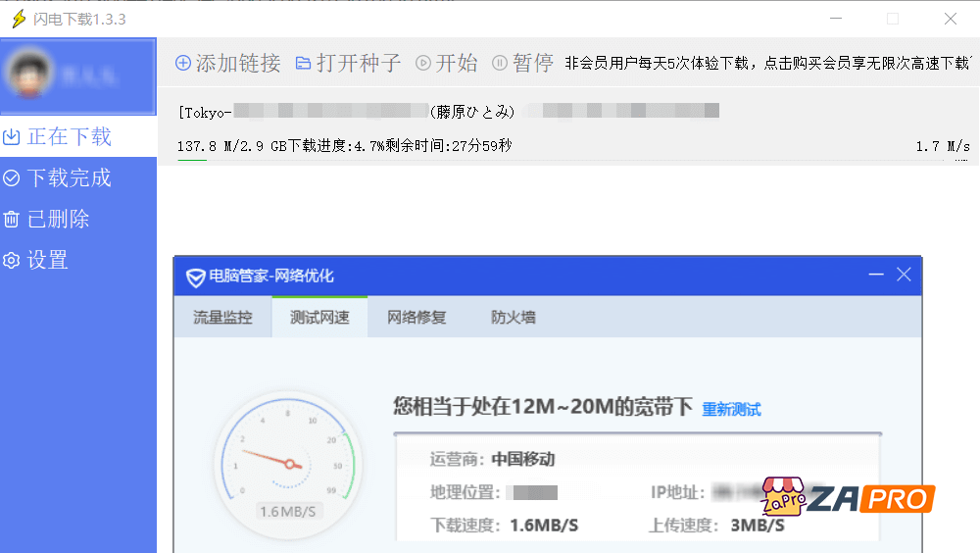
Task: Minimize the 电脑管家 network optimization window
Action: coord(876,275)
